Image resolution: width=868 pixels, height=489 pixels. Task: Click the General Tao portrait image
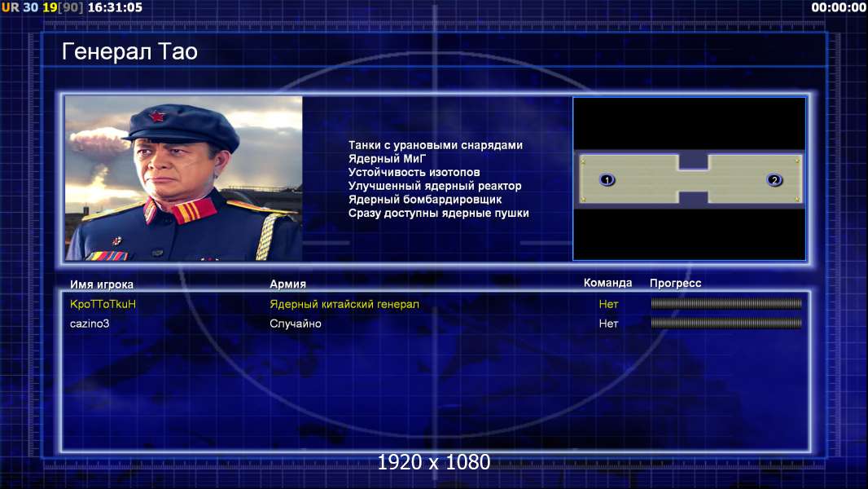tap(184, 178)
